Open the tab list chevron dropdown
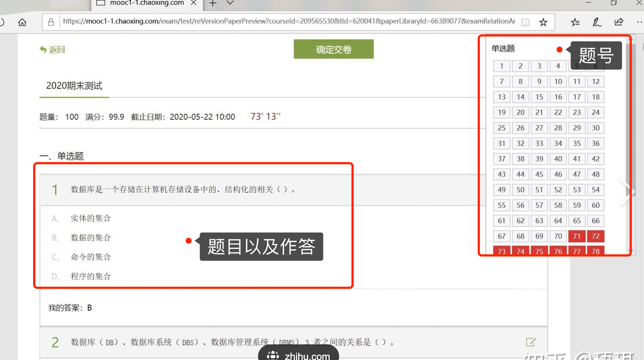This screenshot has width=644, height=360. point(230,3)
